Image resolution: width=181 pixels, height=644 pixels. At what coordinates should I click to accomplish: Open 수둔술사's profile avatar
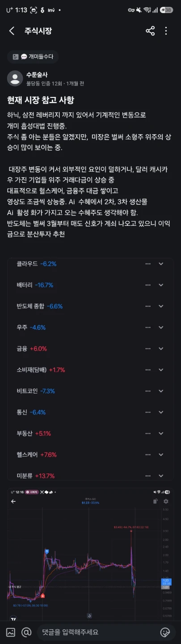(x=15, y=78)
